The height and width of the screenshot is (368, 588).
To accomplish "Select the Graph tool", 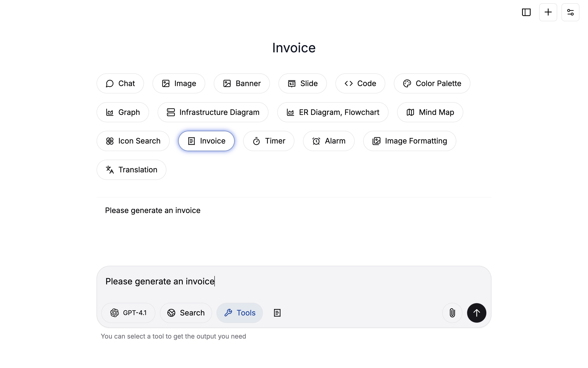I will 123,112.
